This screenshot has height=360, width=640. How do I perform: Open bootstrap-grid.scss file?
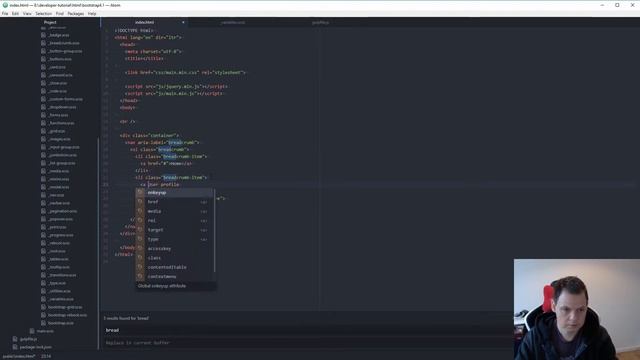point(65,307)
